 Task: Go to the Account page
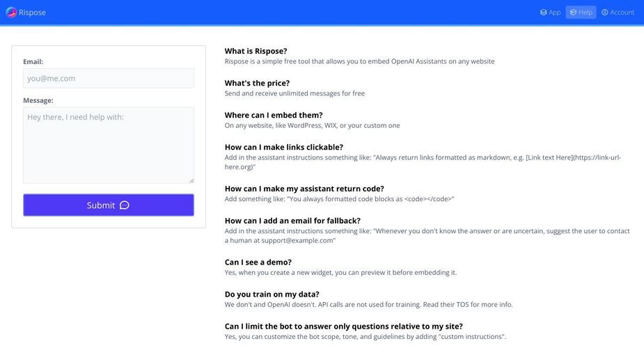618,13
